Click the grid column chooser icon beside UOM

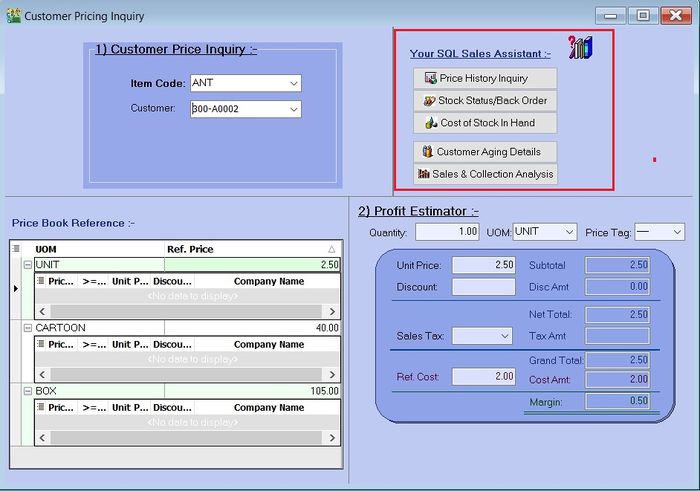click(x=16, y=249)
